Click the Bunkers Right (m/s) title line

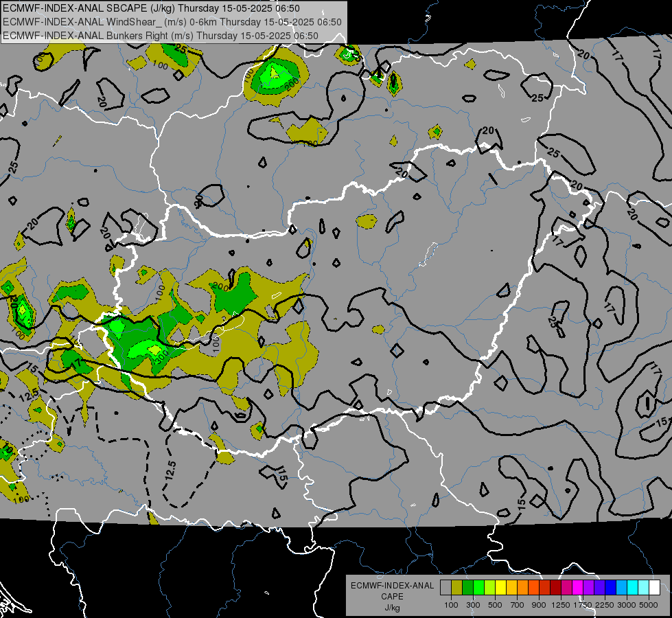point(161,36)
